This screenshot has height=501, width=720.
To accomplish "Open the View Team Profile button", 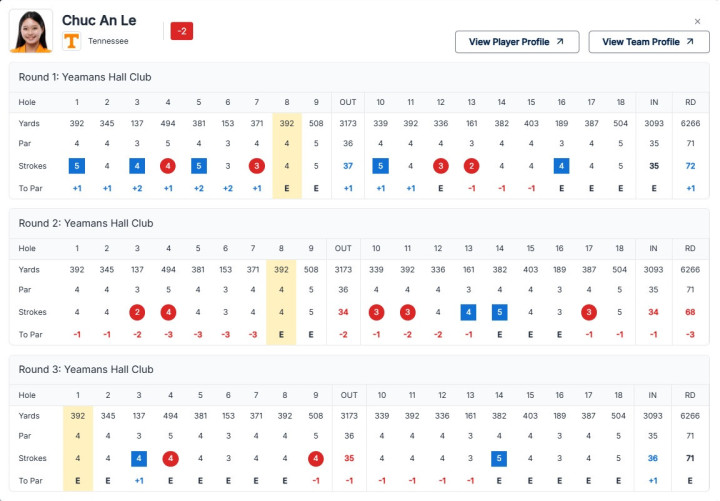I will click(x=648, y=42).
